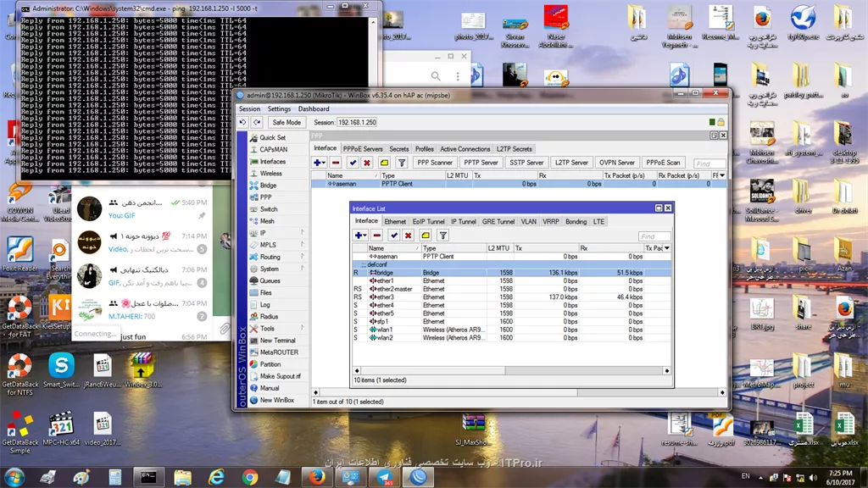Switch to the VLAN tab
The image size is (868, 488).
[528, 221]
